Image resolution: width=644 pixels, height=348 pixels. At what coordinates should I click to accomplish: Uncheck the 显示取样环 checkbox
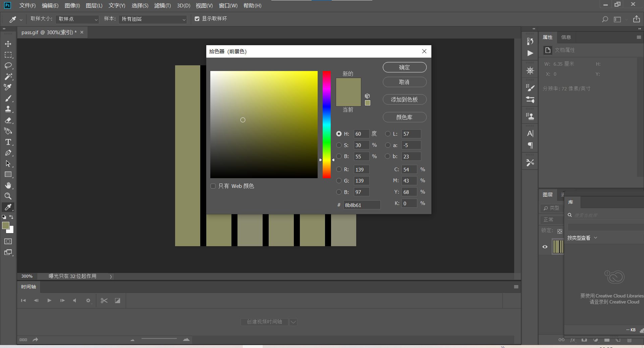(197, 19)
